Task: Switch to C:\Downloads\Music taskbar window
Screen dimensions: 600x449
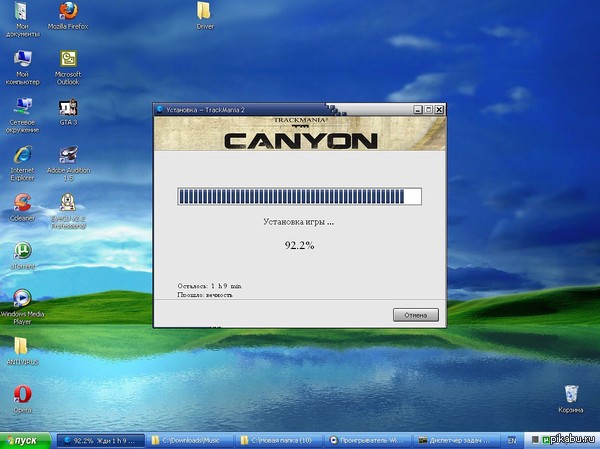Action: pos(189,441)
